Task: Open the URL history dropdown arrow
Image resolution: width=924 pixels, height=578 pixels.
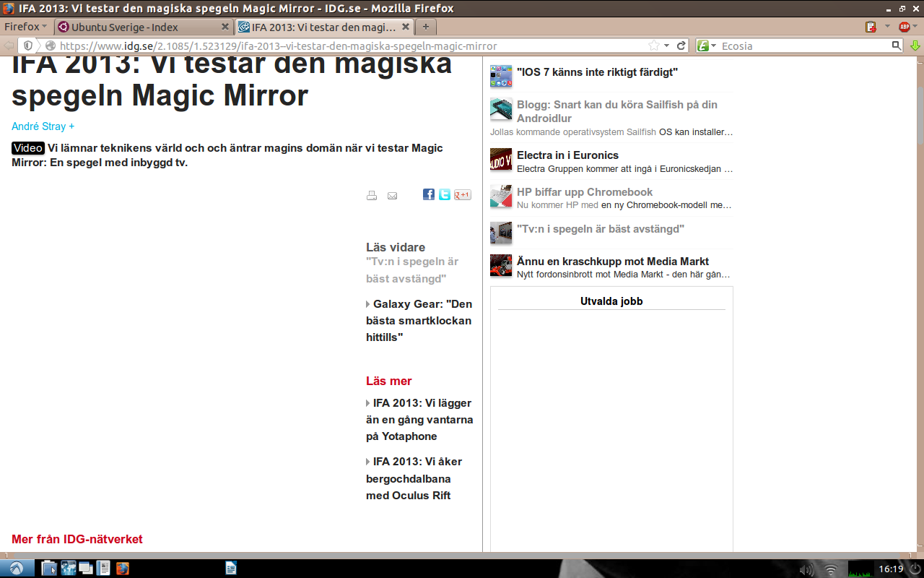Action: tap(667, 46)
